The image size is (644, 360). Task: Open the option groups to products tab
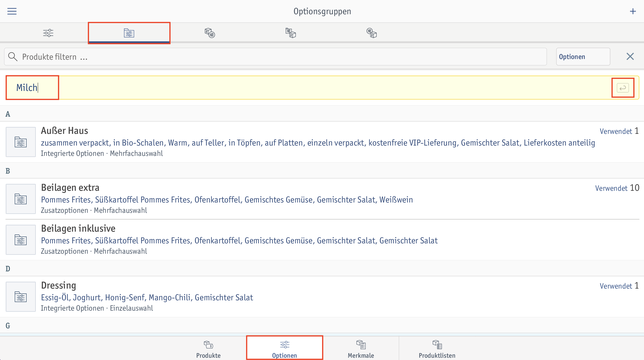tap(291, 33)
